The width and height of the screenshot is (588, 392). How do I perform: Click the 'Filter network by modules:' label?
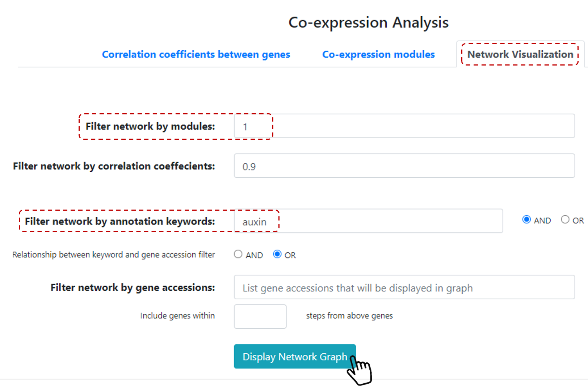(150, 126)
